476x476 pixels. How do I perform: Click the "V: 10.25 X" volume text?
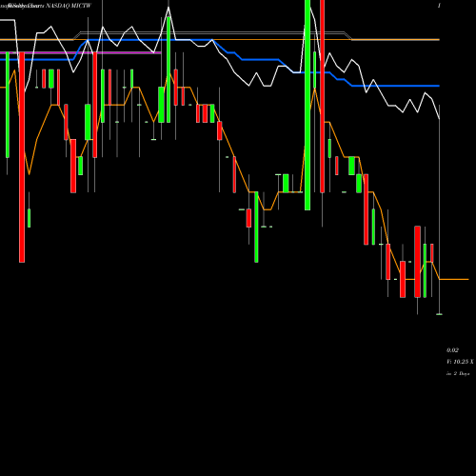[460, 362]
